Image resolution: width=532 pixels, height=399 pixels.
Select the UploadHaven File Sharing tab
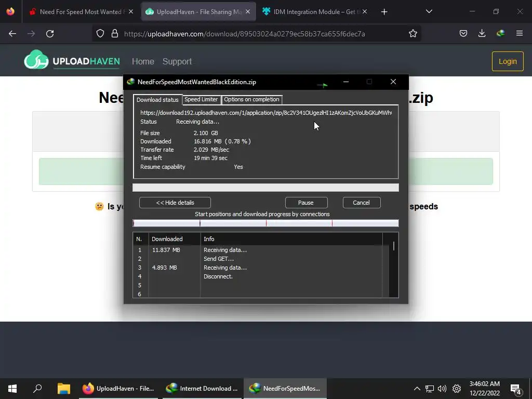pyautogui.click(x=198, y=12)
